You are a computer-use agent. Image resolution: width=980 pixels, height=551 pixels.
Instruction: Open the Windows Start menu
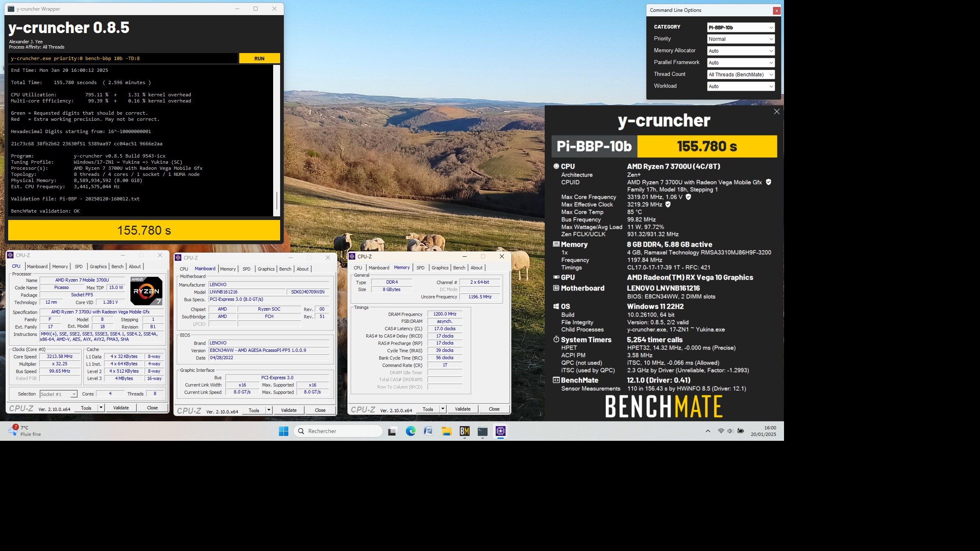tap(283, 431)
